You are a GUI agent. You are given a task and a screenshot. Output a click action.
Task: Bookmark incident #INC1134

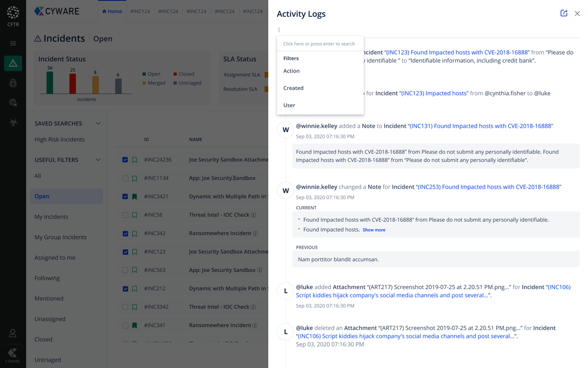pos(134,178)
